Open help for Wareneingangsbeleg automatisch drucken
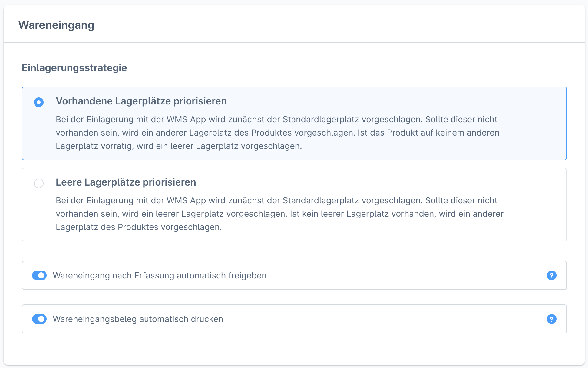Viewport: 588px width, 368px height. (x=552, y=319)
